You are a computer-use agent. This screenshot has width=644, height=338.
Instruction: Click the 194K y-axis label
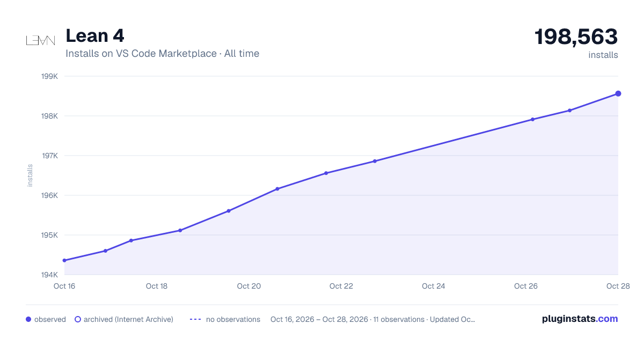(49, 275)
